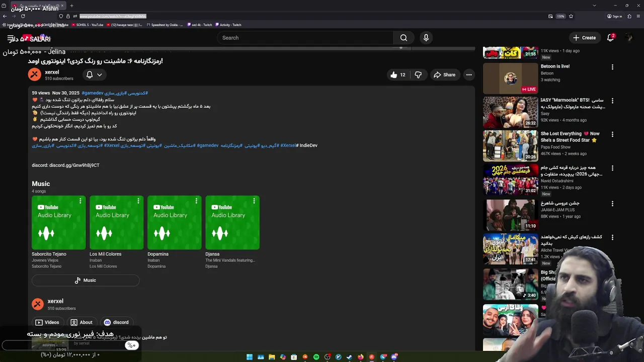Toggle subscription notification bell for xerxel

90,75
